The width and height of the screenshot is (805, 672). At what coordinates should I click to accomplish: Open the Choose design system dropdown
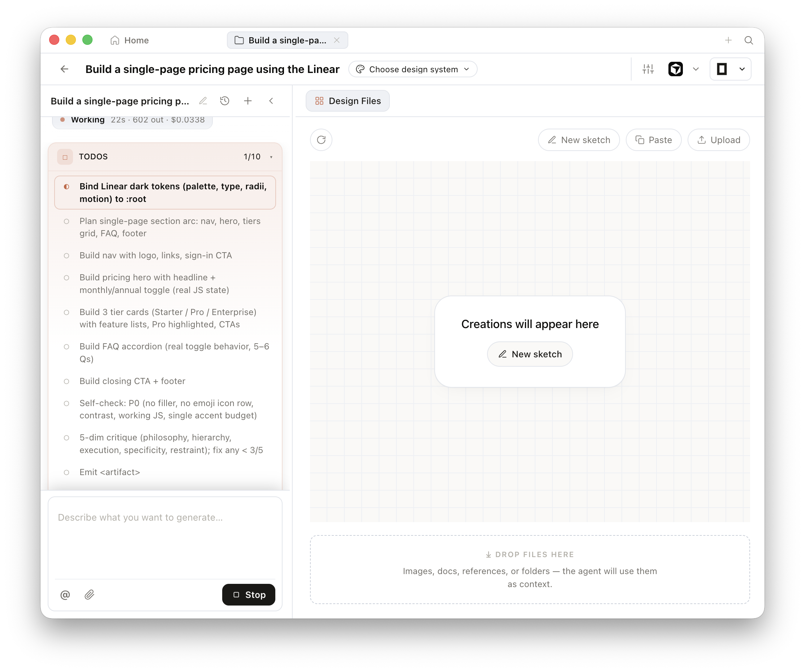point(413,69)
